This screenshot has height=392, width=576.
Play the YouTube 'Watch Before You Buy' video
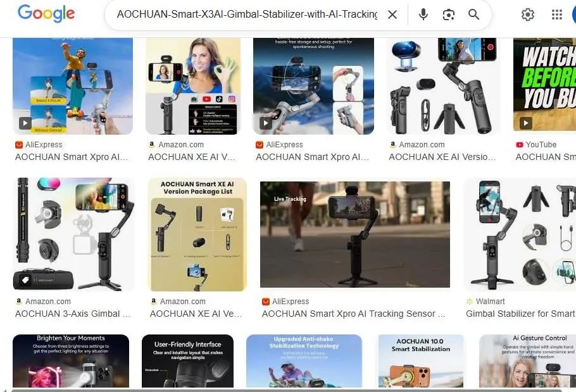coord(525,123)
